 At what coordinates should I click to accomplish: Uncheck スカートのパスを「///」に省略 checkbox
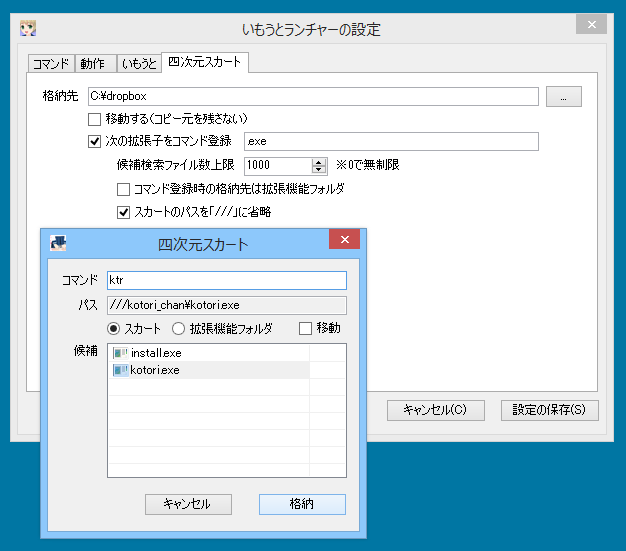[x=123, y=212]
